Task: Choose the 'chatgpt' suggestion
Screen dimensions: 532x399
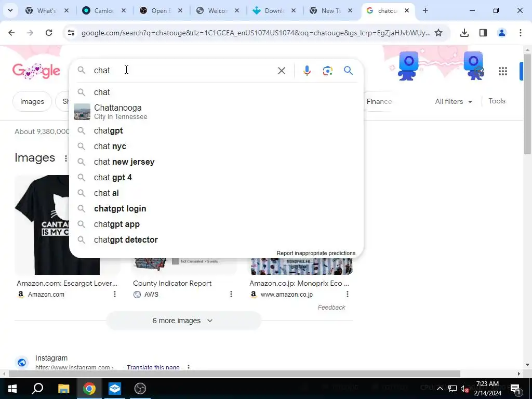Action: click(216, 130)
